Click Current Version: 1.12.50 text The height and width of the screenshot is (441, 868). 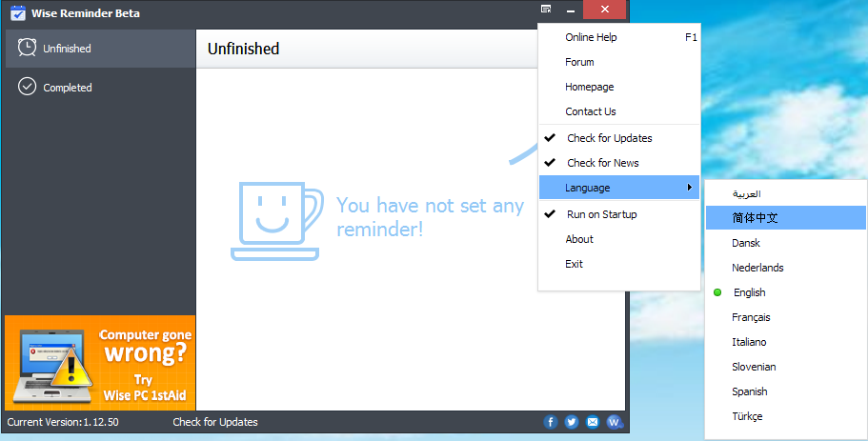coord(63,422)
